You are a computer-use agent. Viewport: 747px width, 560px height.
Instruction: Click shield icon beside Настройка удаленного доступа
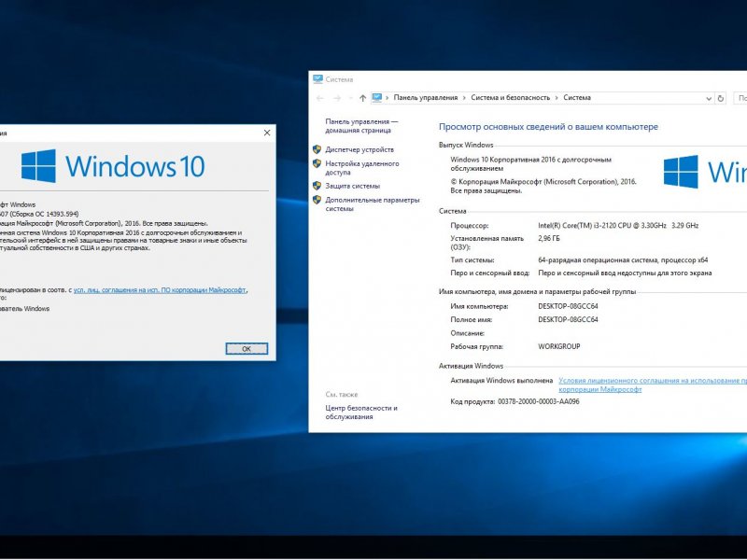click(317, 163)
